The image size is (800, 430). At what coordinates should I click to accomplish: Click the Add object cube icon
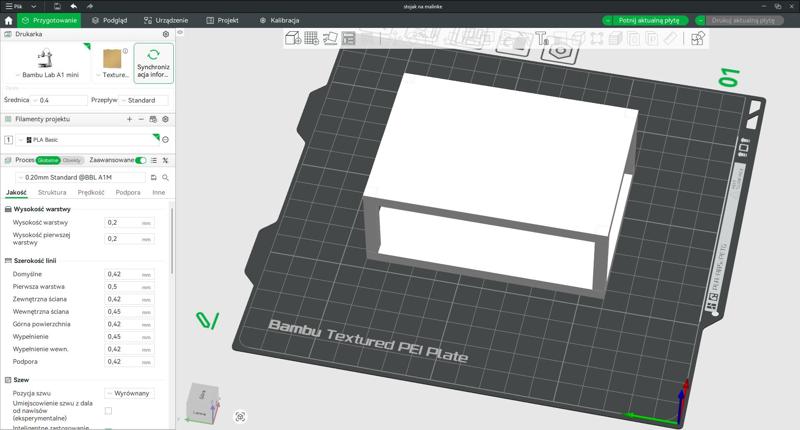[293, 39]
